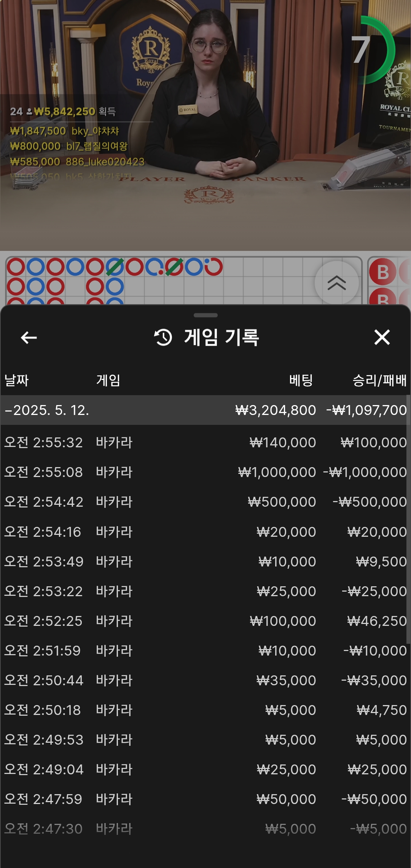Viewport: 411px width, 868px height.
Task: Select the 승리/패배 column header
Action: click(379, 380)
